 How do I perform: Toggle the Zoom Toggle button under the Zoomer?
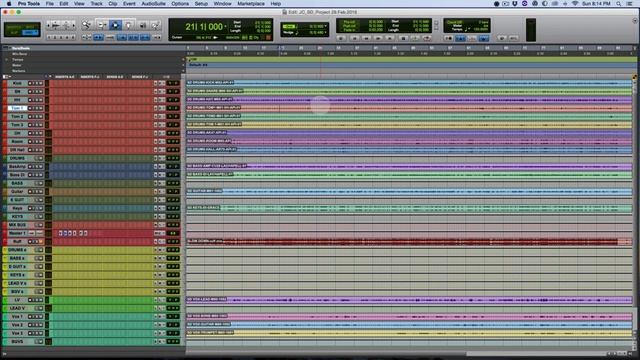point(87,37)
